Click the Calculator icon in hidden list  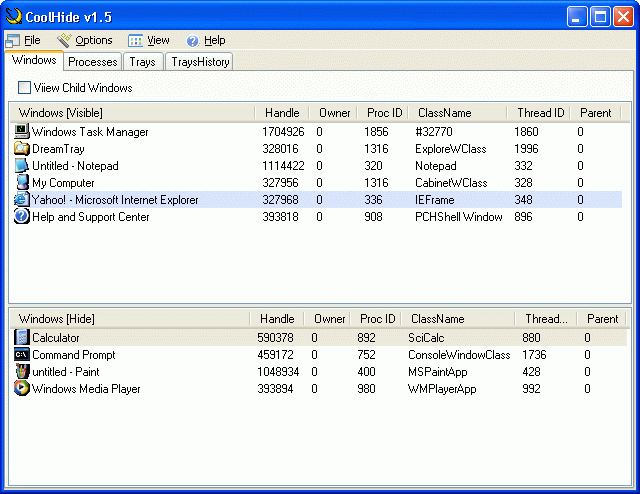(22, 338)
